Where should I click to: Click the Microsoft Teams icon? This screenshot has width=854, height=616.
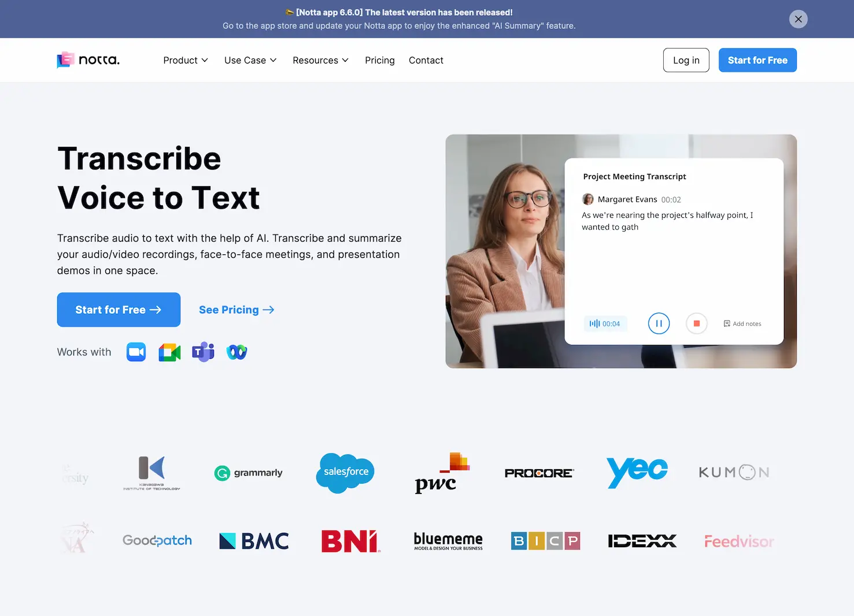(203, 352)
